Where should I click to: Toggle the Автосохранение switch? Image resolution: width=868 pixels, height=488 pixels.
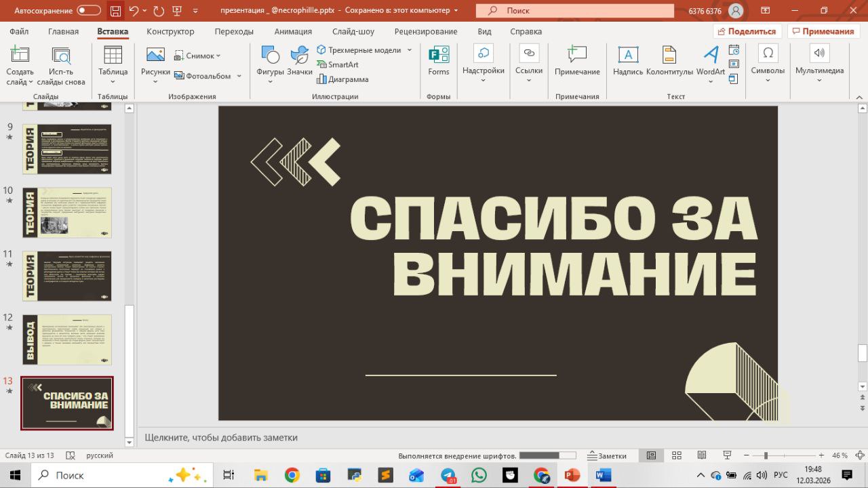[x=89, y=11]
